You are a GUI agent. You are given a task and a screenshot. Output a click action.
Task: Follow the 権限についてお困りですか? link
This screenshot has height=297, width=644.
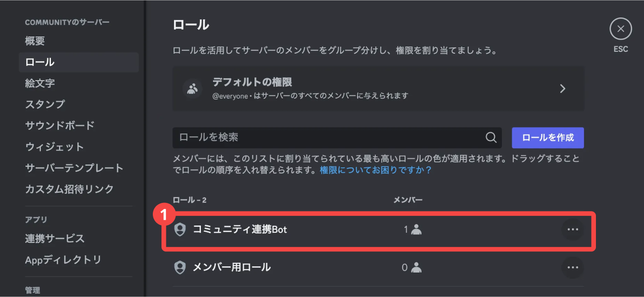point(376,170)
